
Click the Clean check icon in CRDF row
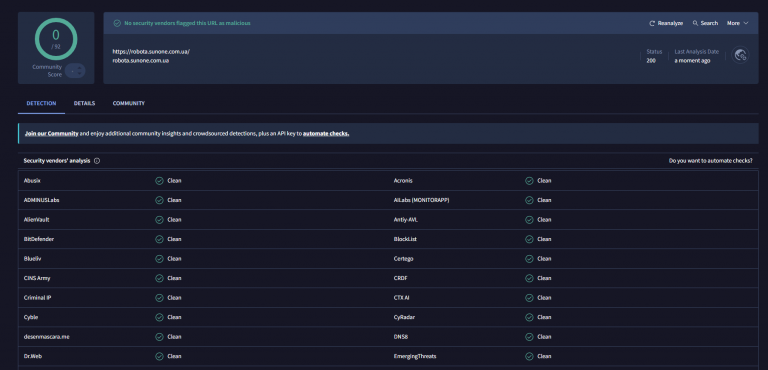pyautogui.click(x=529, y=278)
